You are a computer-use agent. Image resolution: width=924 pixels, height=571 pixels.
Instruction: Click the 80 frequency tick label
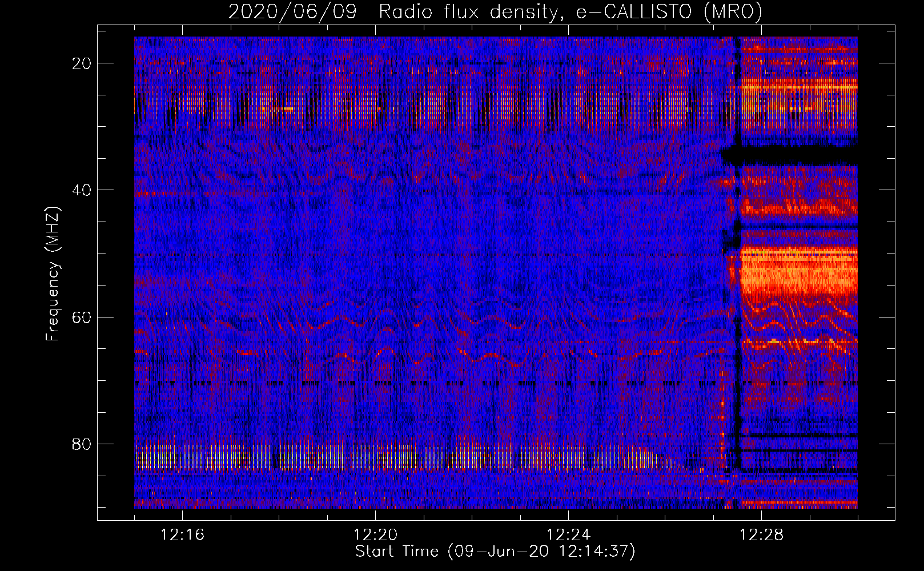pyautogui.click(x=82, y=444)
